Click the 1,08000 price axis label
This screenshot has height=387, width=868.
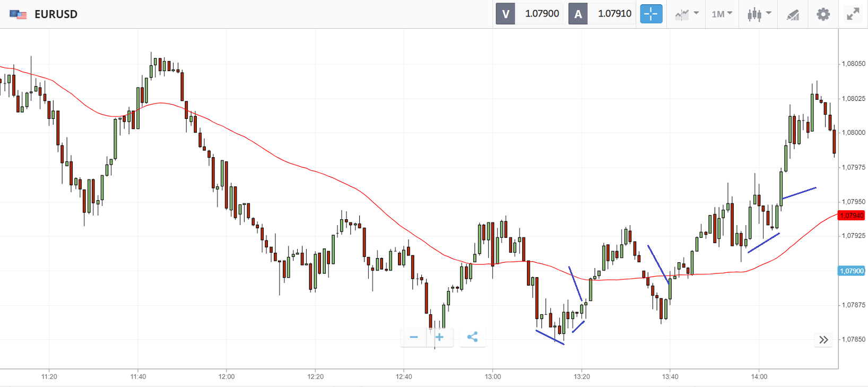coord(853,133)
